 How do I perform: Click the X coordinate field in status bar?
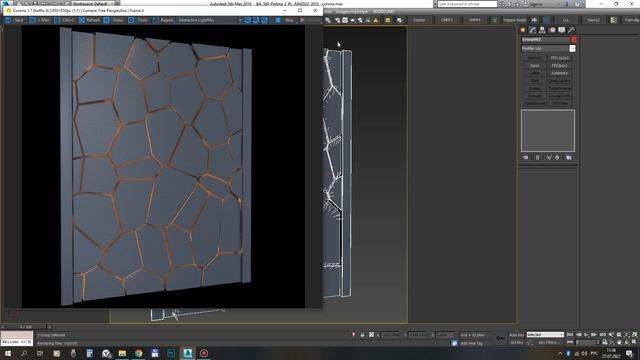(x=390, y=335)
